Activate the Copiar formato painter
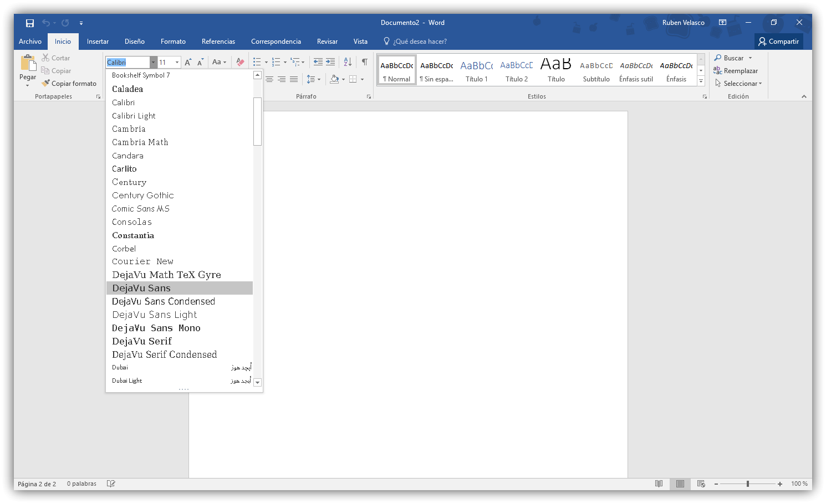The image size is (826, 504). click(x=69, y=84)
